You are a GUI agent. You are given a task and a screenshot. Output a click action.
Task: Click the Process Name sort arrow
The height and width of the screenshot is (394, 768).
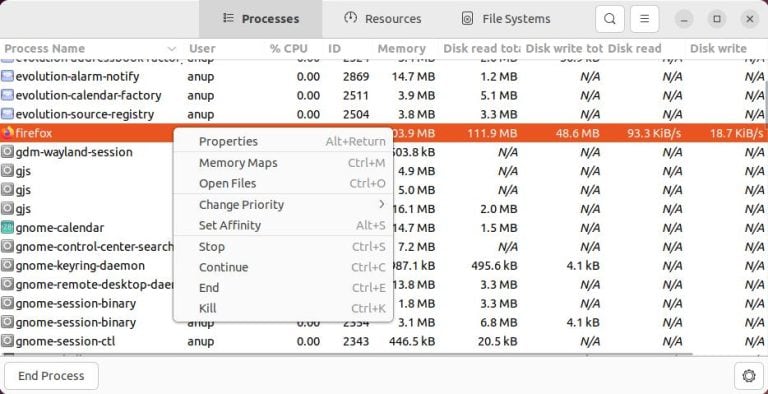tap(171, 49)
